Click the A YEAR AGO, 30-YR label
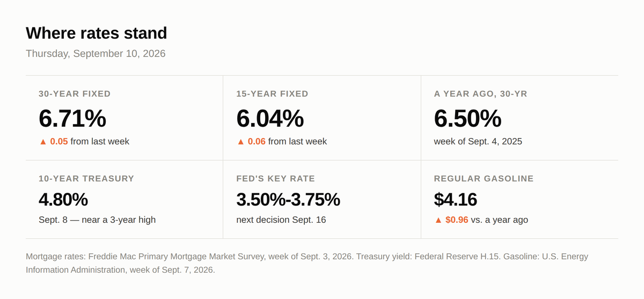The height and width of the screenshot is (299, 644). pyautogui.click(x=481, y=94)
